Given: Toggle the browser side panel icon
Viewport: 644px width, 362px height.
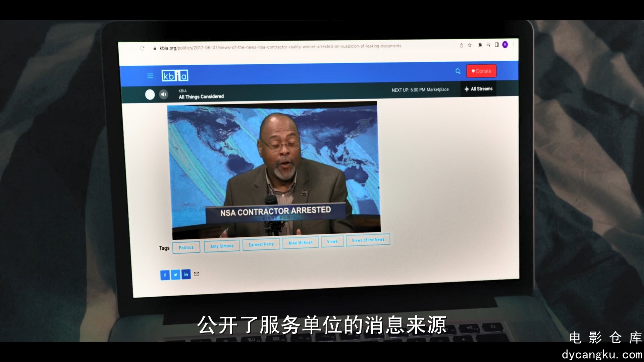Looking at the screenshot, I should [x=497, y=45].
